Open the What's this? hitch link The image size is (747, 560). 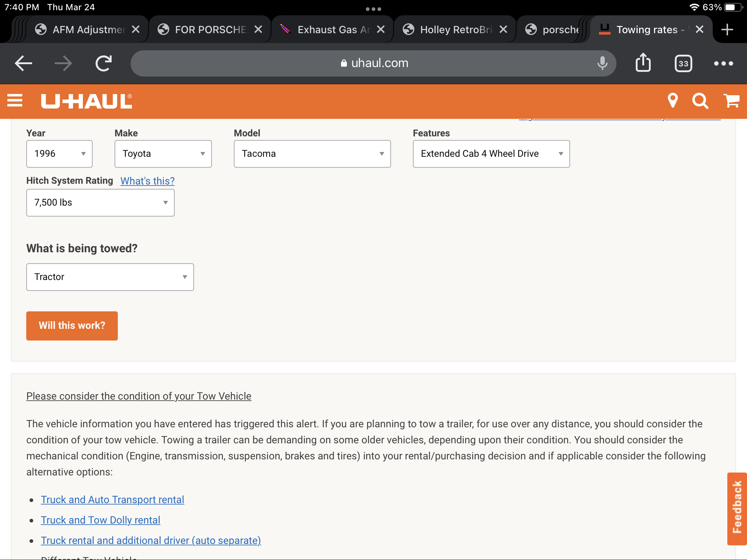147,181
